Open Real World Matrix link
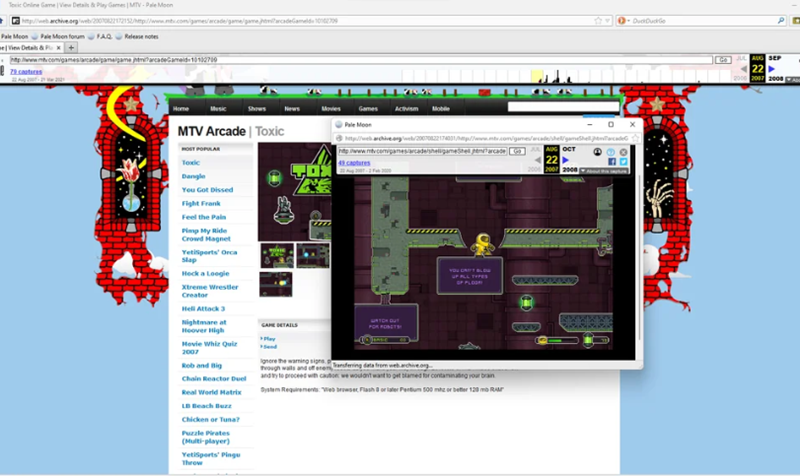800x476 pixels. [x=211, y=393]
